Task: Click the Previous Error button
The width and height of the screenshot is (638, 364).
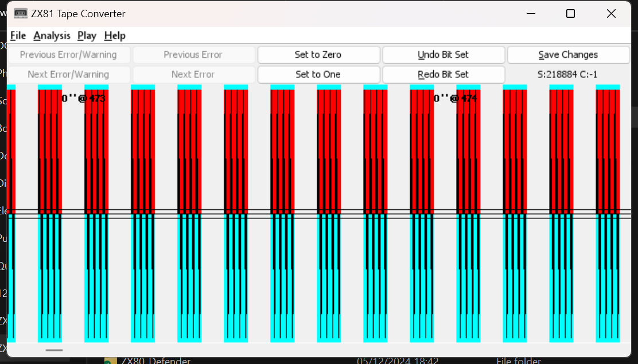Action: coord(193,55)
